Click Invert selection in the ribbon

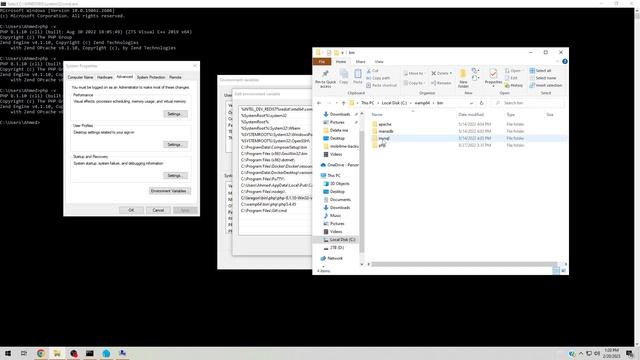pos(546,85)
